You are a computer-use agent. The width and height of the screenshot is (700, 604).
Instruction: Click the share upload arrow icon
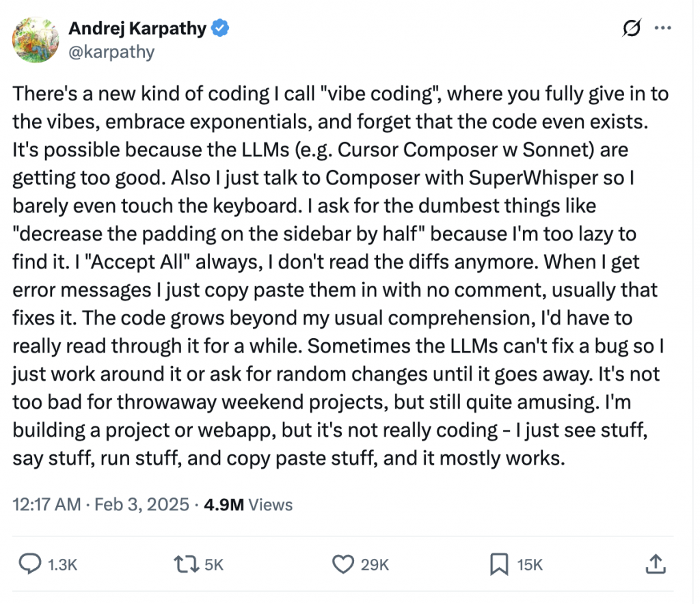point(656,564)
